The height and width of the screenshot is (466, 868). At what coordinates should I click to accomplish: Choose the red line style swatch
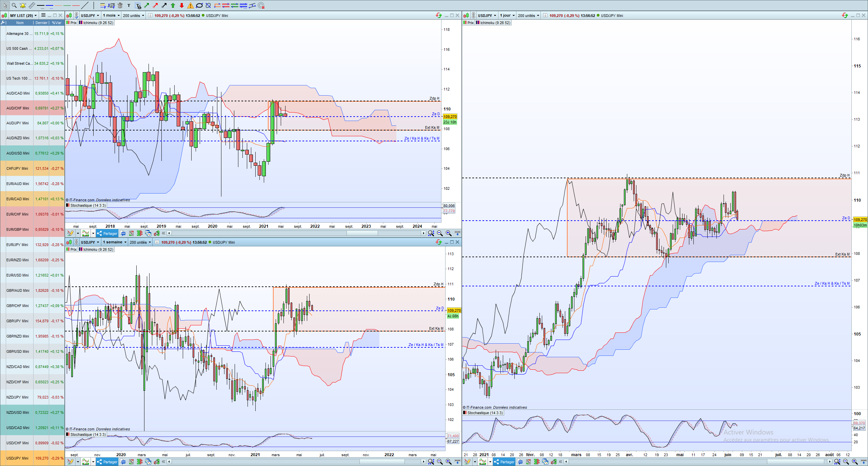point(76,5)
